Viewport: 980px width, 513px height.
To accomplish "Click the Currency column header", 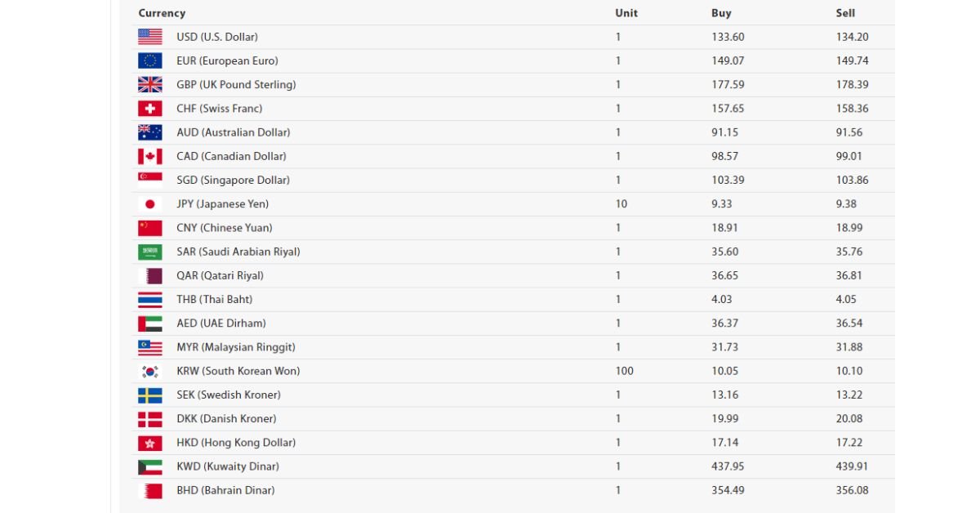I will coord(162,13).
